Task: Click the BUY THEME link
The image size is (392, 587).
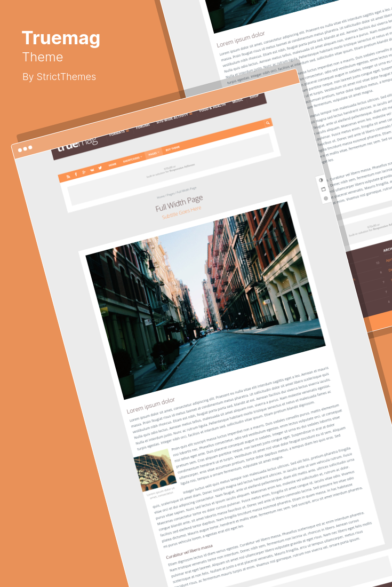Action: point(172,149)
